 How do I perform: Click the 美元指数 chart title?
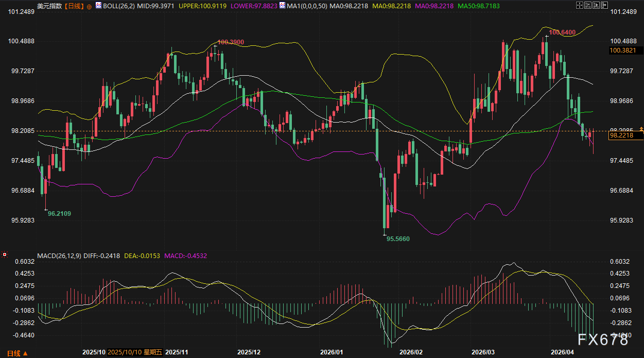49,6
